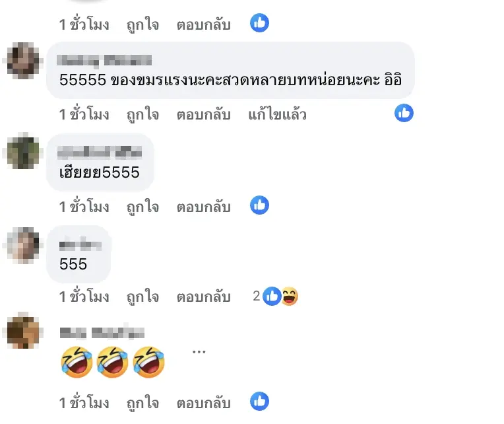Image resolution: width=504 pixels, height=424 pixels.
Task: Open the avatar of the 'เฮียยย5555' commenter
Action: (x=23, y=152)
